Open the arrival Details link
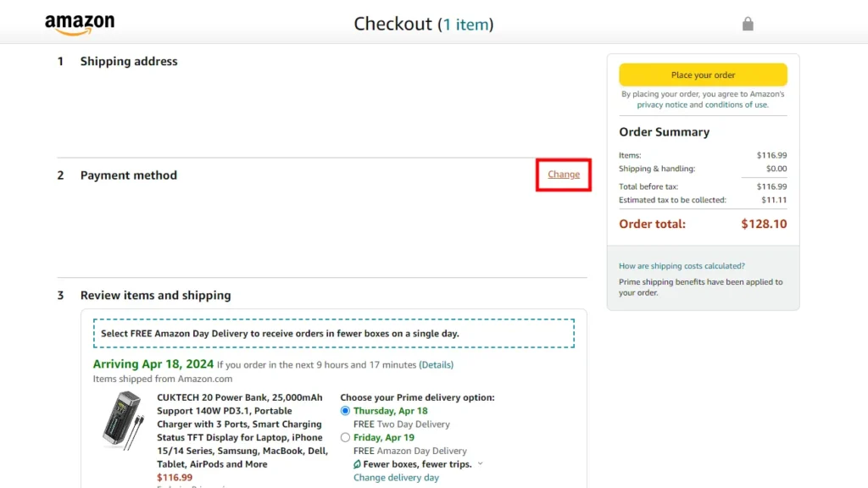 (437, 364)
